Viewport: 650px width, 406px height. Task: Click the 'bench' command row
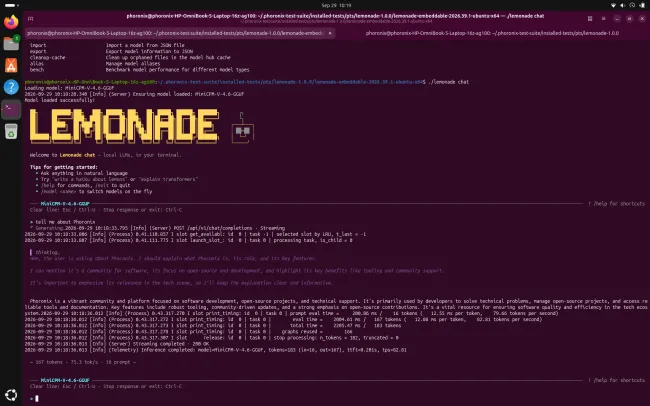[139, 70]
